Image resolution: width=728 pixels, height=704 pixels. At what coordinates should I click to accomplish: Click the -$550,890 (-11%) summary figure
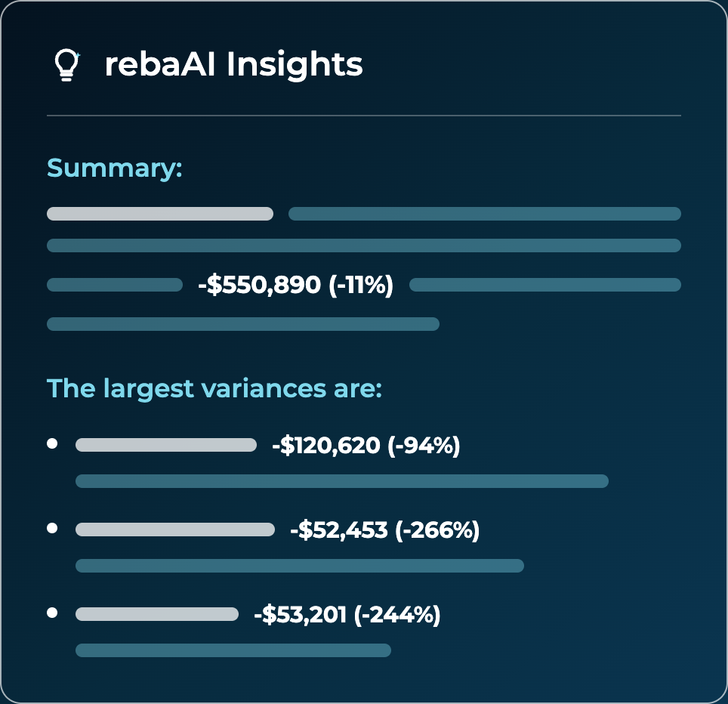click(296, 285)
